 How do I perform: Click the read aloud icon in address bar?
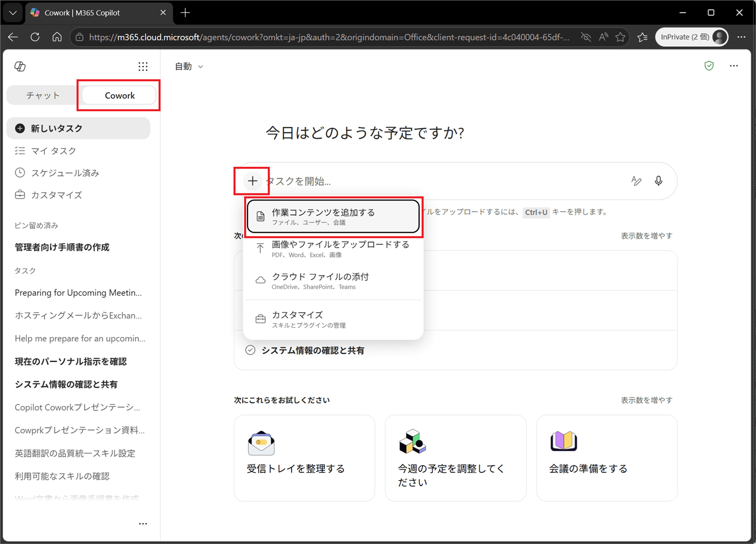(603, 37)
